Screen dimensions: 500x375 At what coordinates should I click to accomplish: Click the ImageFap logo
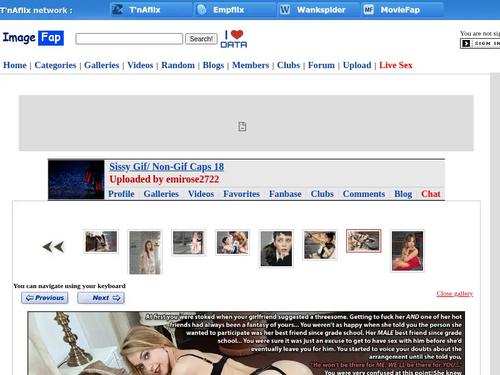(33, 38)
